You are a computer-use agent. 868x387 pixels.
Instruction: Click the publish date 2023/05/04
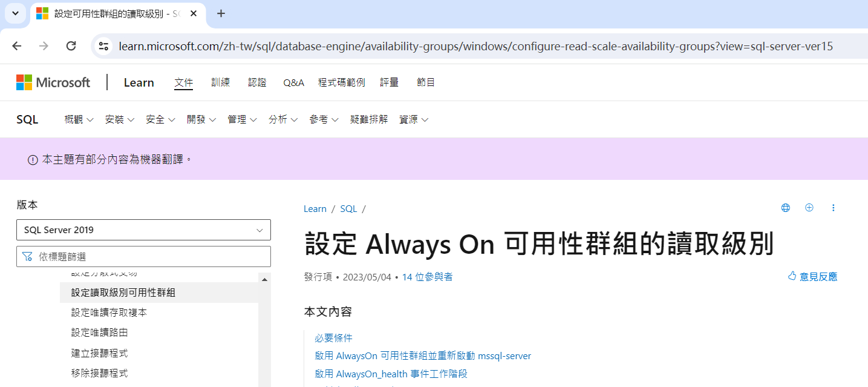pyautogui.click(x=367, y=277)
